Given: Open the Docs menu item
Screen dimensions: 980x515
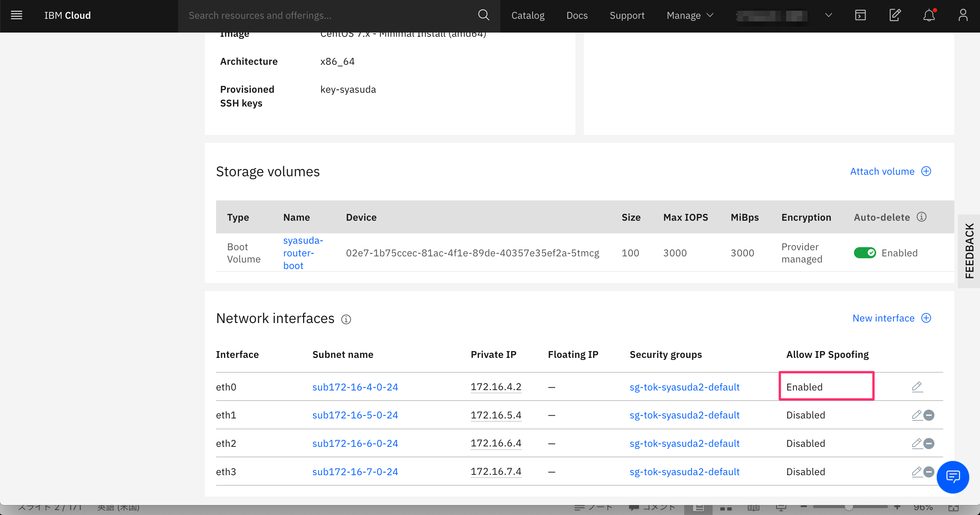Looking at the screenshot, I should point(577,15).
